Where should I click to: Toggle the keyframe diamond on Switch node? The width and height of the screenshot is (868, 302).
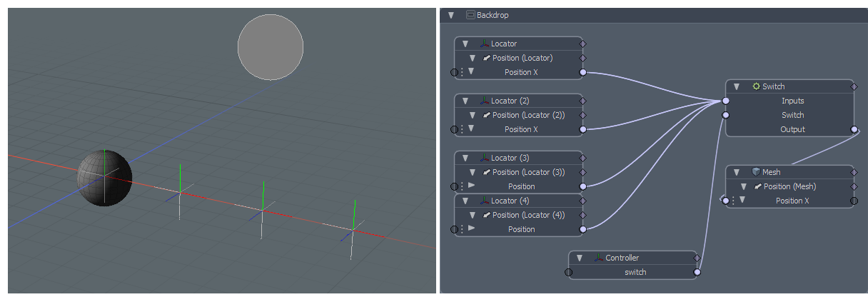(x=854, y=86)
